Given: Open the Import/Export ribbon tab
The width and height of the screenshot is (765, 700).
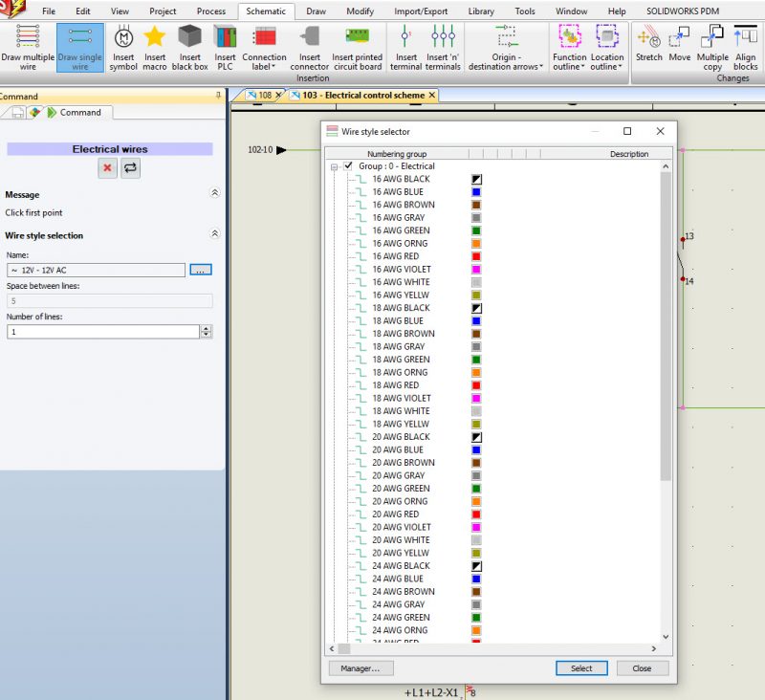Looking at the screenshot, I should click(421, 11).
